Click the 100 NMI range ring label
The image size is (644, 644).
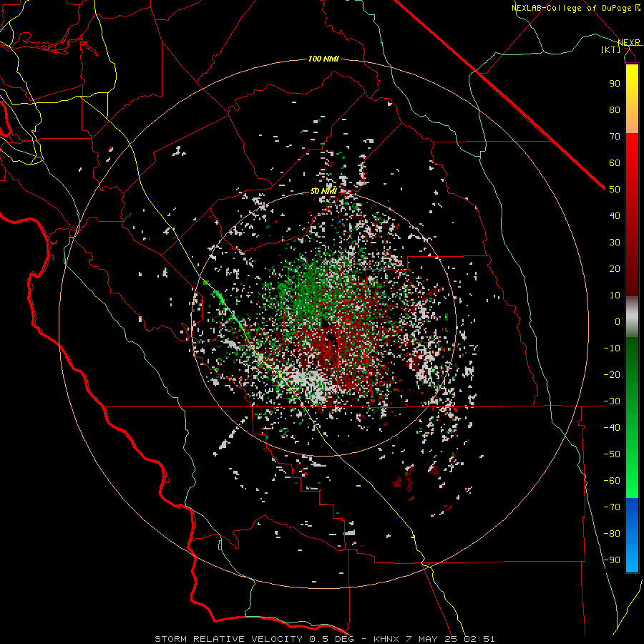[x=323, y=59]
